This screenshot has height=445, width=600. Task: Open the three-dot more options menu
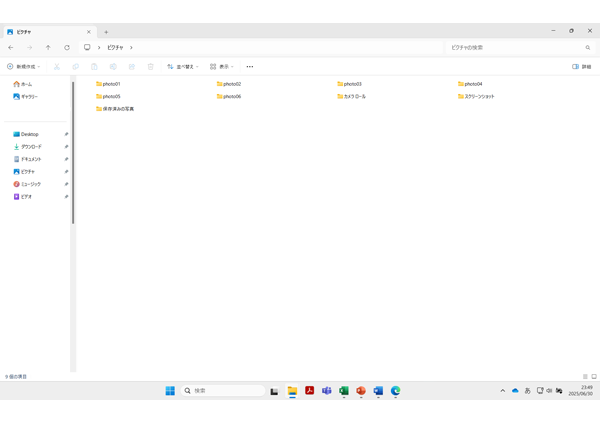point(250,67)
